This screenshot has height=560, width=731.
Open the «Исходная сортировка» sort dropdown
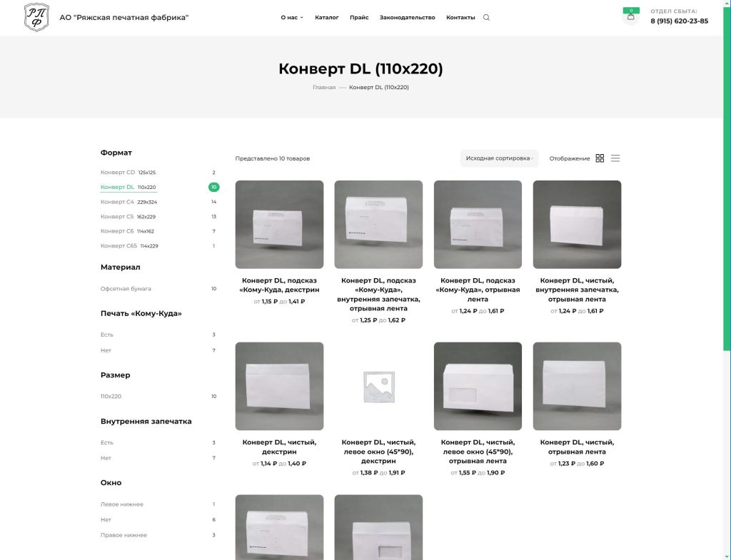click(499, 158)
